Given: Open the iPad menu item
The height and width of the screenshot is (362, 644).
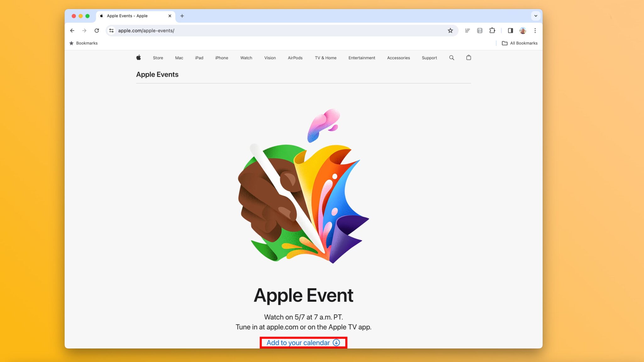Looking at the screenshot, I should point(199,58).
